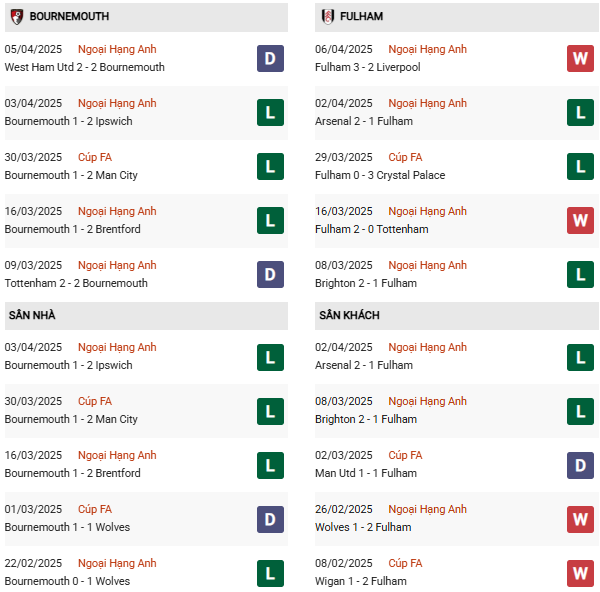Click the D badge for Bournemouth vs Wolves 1-1
This screenshot has width=600, height=592.
pyautogui.click(x=270, y=518)
